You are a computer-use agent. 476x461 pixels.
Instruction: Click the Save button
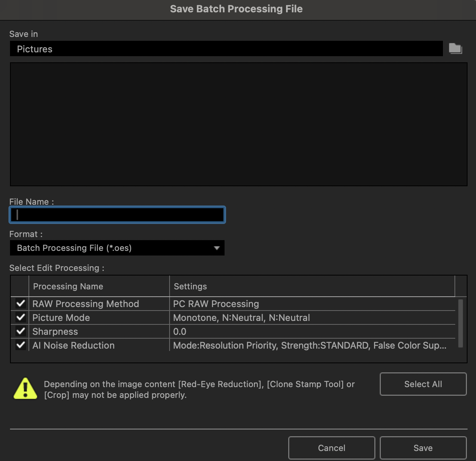(x=423, y=448)
